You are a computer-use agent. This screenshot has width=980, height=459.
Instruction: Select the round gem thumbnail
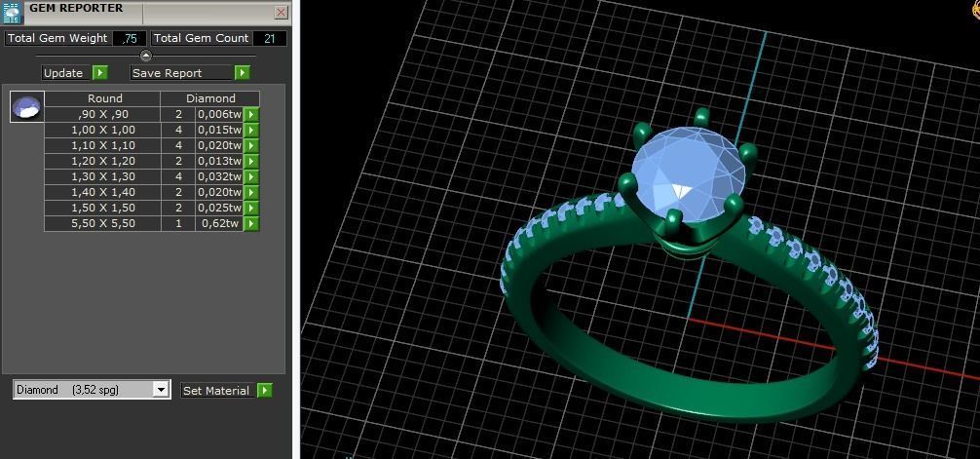pos(27,107)
